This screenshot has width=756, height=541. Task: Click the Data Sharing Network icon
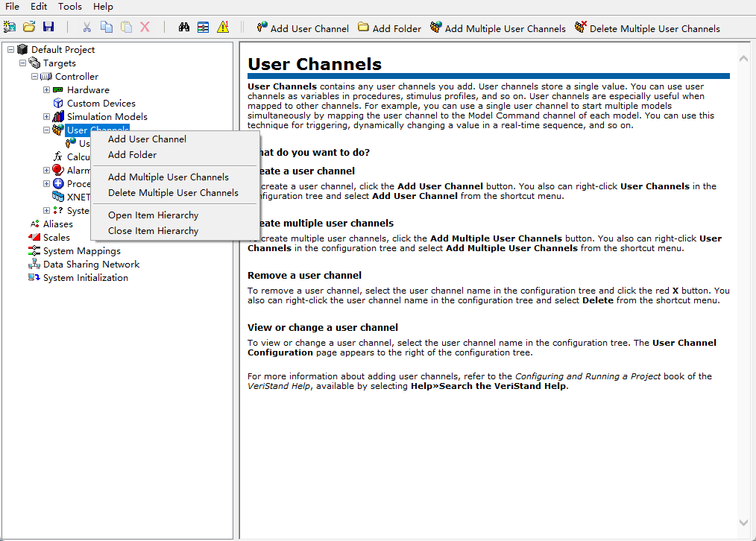pos(34,264)
